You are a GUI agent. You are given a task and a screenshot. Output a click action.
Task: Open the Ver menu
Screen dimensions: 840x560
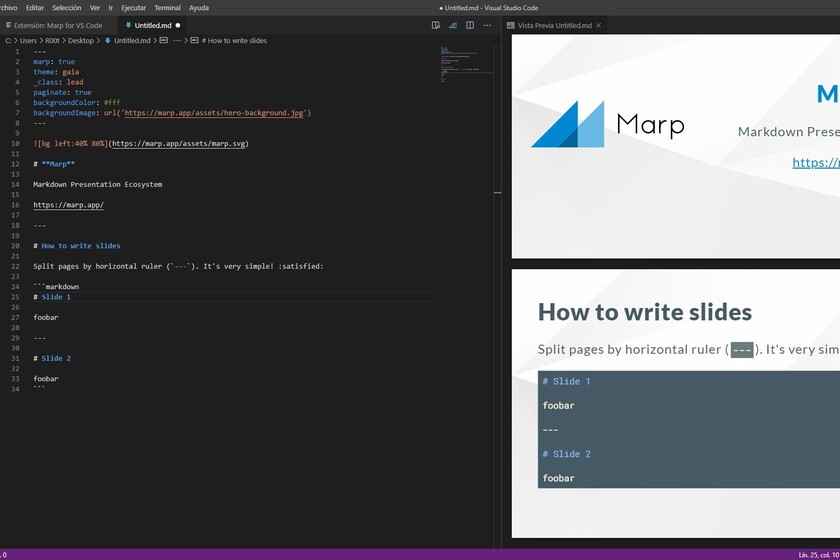coord(95,8)
